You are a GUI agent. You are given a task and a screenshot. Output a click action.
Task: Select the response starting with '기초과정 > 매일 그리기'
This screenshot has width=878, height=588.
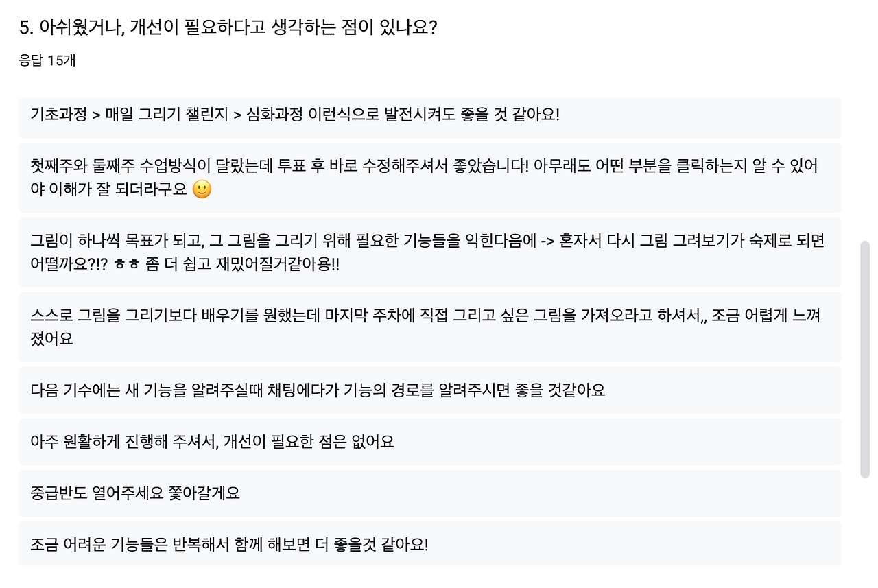[x=430, y=115]
